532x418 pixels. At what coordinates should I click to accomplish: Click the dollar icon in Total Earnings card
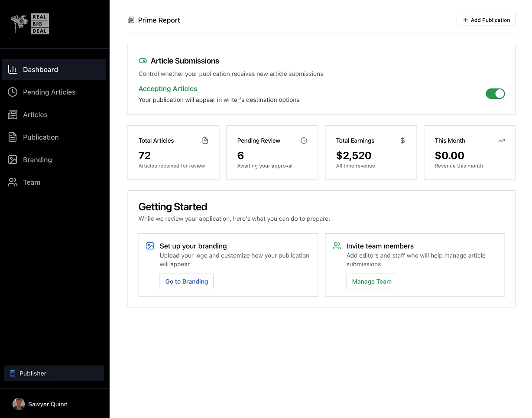pyautogui.click(x=402, y=140)
